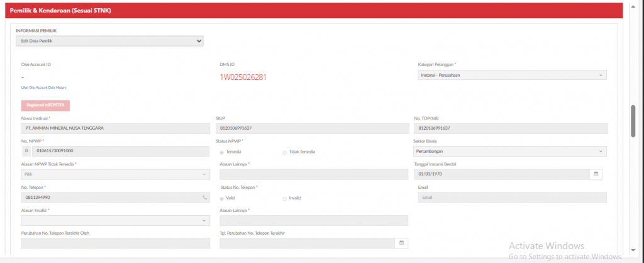Open the Edit Data Pemilik dropdown
This screenshot has width=644, height=263.
109,41
